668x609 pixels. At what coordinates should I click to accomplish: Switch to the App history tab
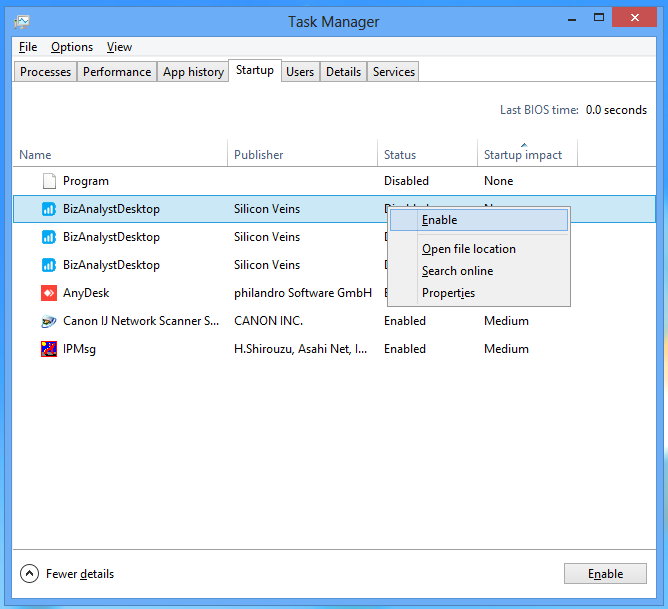[x=193, y=72]
